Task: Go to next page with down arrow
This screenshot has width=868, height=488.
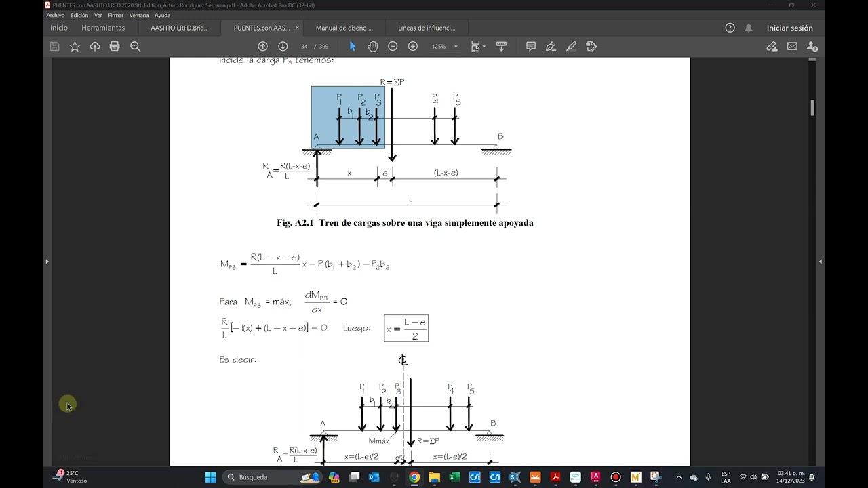Action: coord(283,46)
